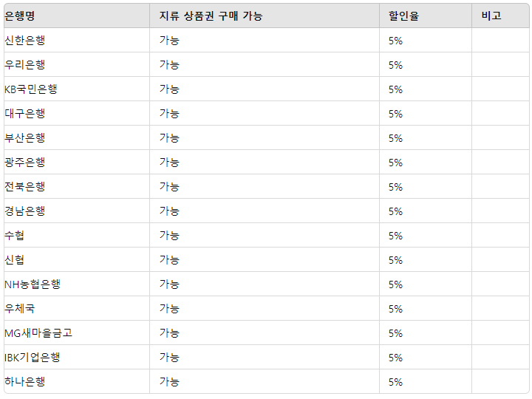Select the 수협 bank name

[x=14, y=236]
